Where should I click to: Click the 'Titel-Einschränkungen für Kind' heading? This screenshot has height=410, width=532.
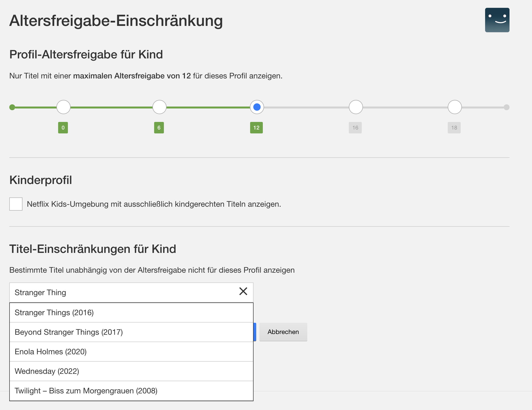coord(93,249)
